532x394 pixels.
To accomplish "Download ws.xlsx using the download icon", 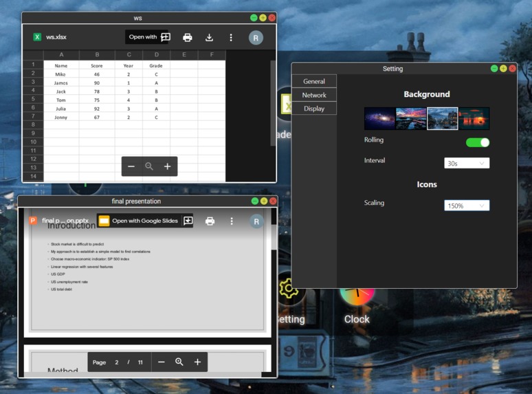I will (x=209, y=37).
